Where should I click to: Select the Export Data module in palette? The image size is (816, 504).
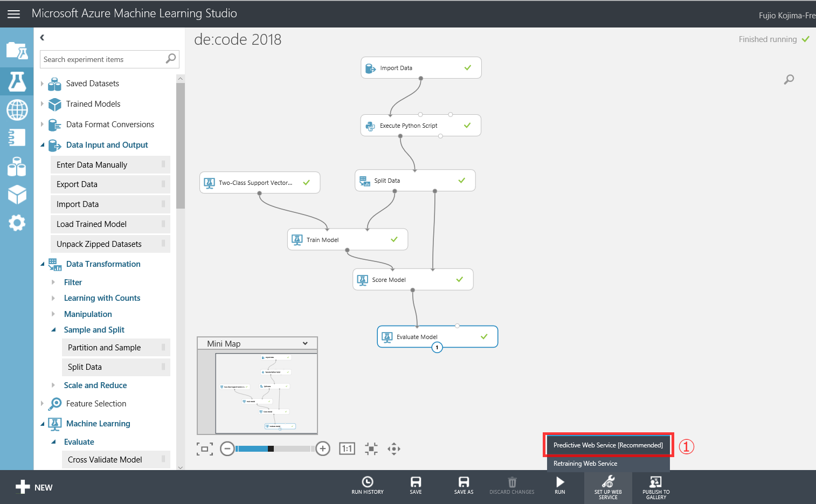pyautogui.click(x=110, y=184)
